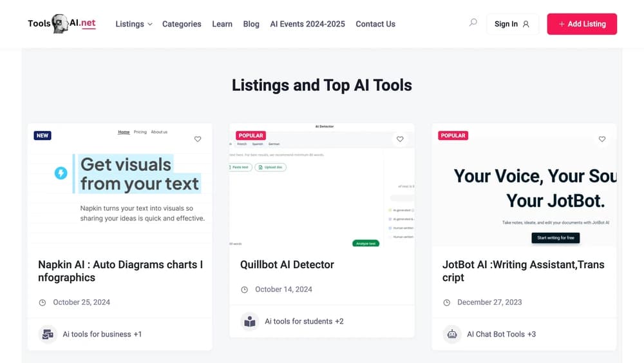The image size is (644, 363).
Task: Click the Sign In button
Action: coord(512,24)
